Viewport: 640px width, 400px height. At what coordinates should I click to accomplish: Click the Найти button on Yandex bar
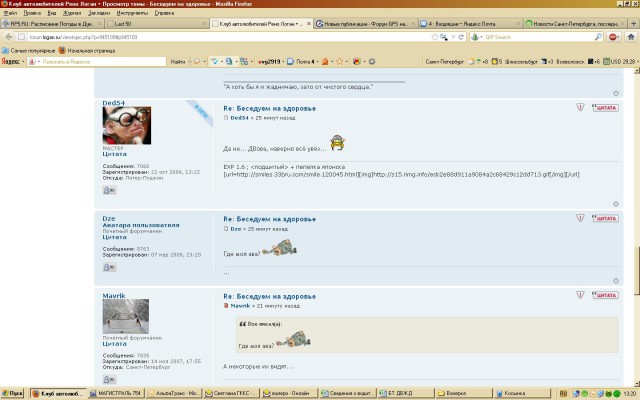[x=178, y=62]
